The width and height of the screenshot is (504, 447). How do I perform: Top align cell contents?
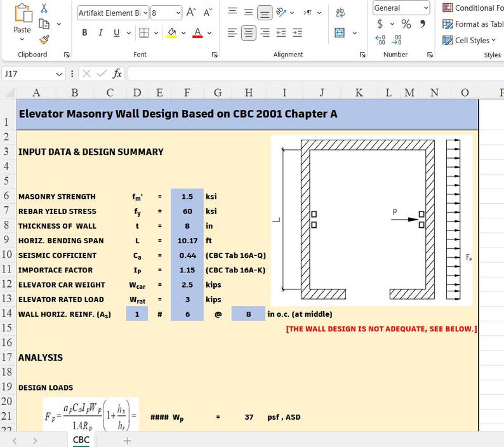[232, 12]
